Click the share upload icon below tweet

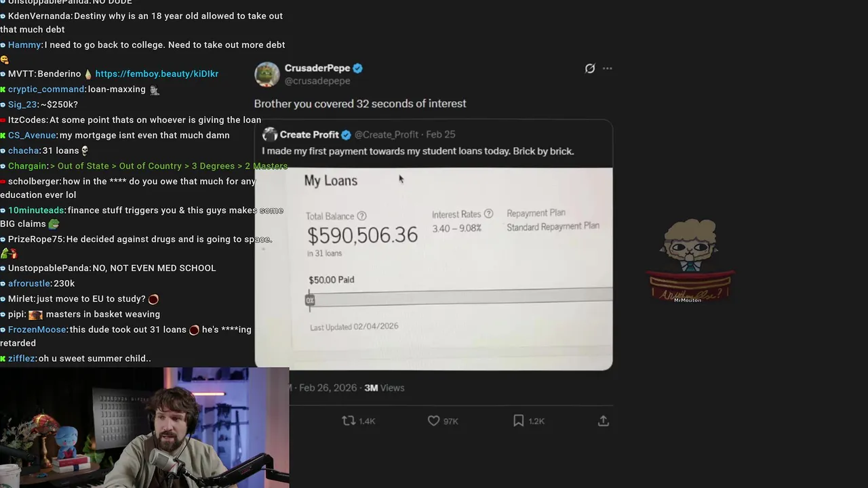603,421
